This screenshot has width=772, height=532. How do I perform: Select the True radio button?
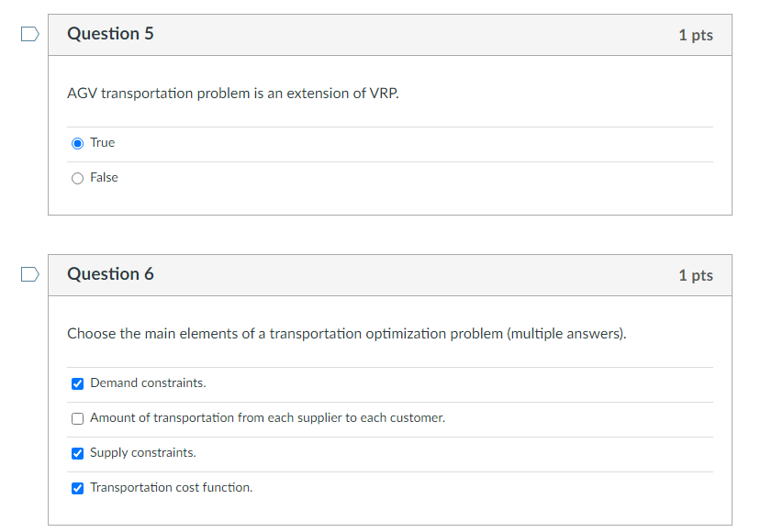[x=77, y=142]
